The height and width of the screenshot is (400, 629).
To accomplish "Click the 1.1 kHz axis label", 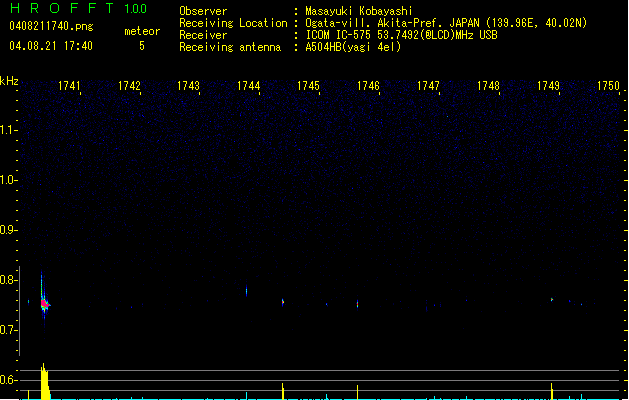I will click(x=8, y=130).
